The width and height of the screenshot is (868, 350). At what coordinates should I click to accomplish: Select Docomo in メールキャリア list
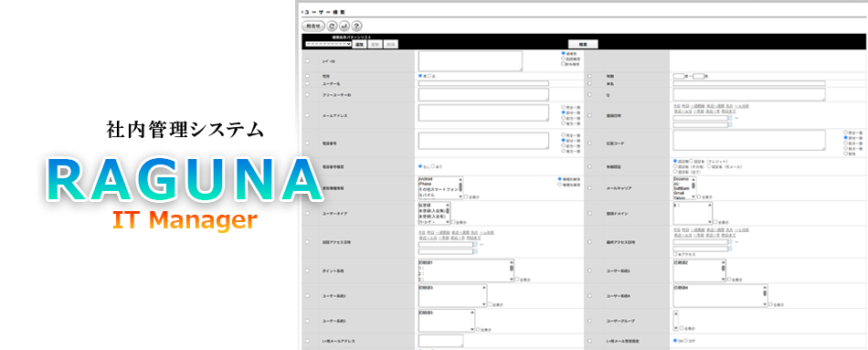coord(682,179)
